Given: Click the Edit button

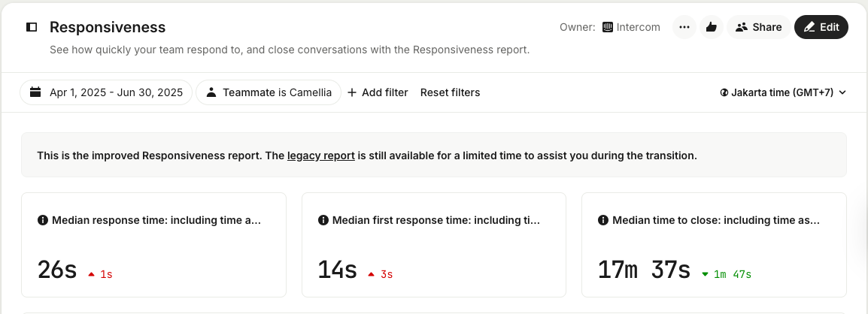Looking at the screenshot, I should point(821,27).
